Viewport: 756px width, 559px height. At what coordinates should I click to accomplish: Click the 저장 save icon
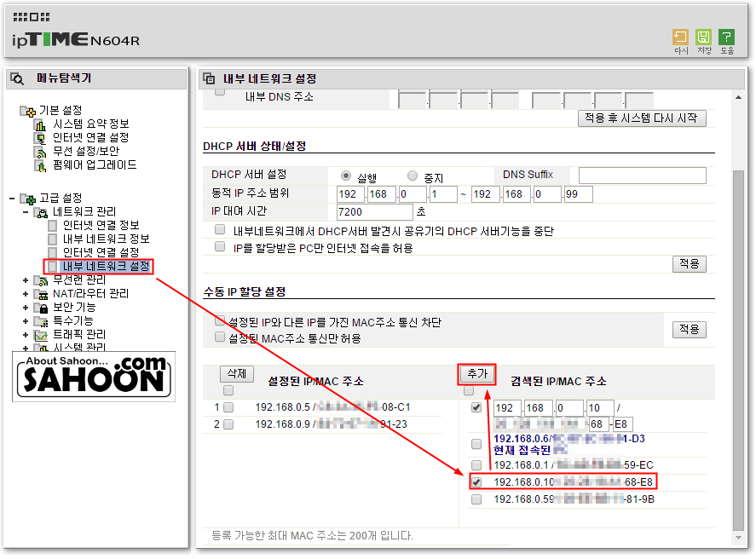703,37
